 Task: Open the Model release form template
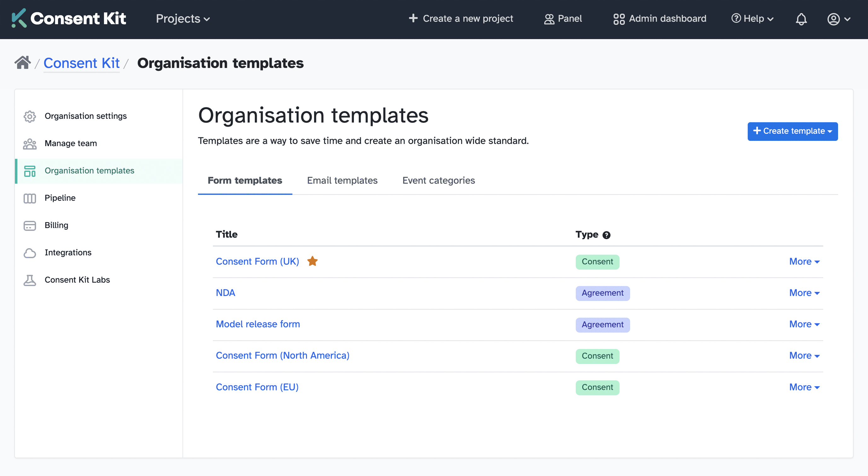pyautogui.click(x=258, y=324)
